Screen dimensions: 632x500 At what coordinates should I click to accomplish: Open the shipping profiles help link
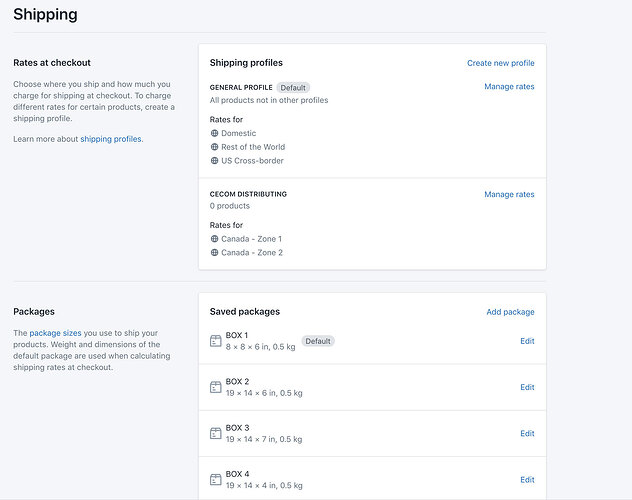[x=111, y=139]
